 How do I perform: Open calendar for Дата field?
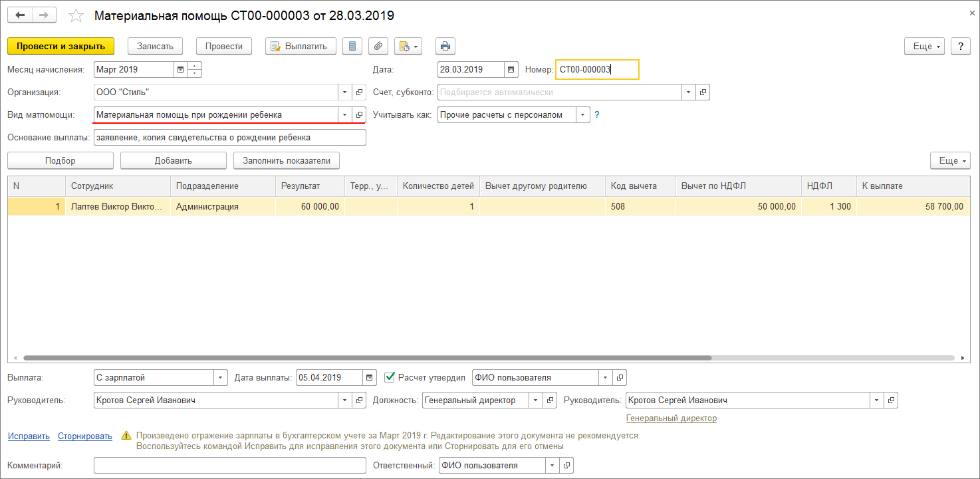511,69
